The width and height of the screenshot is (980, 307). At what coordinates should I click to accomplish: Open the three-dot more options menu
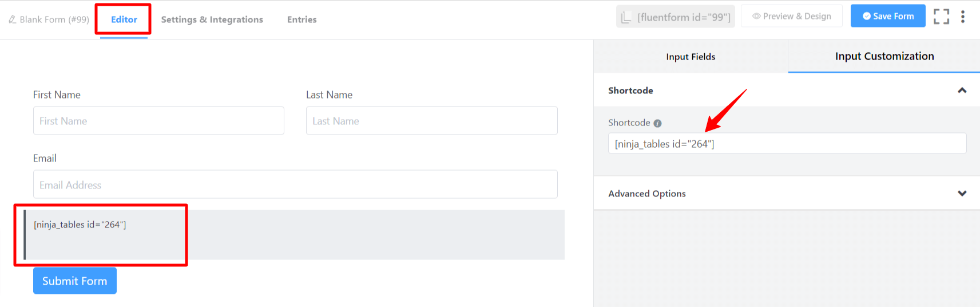963,17
